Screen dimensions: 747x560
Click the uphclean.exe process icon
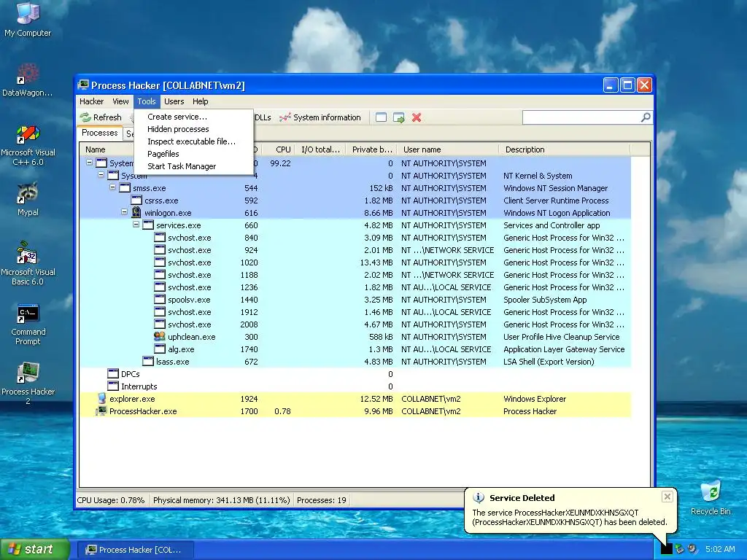click(x=160, y=336)
